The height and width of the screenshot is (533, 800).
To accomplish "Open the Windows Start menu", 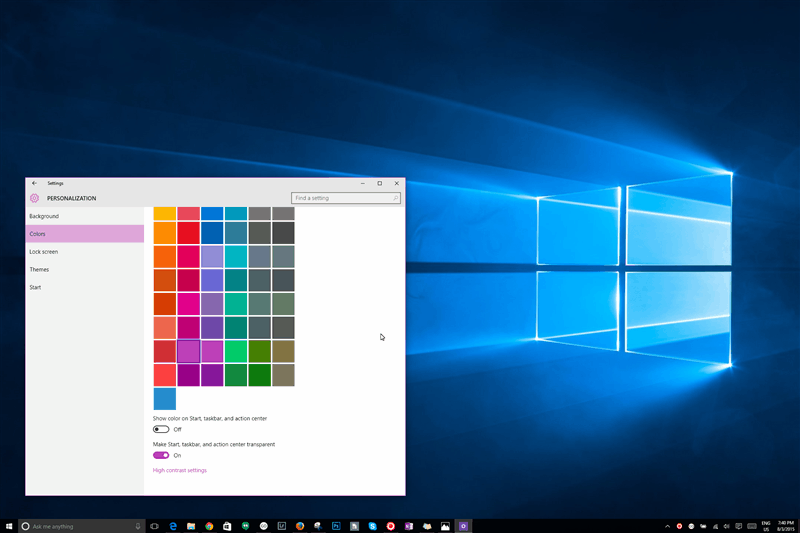I will pos(9,526).
